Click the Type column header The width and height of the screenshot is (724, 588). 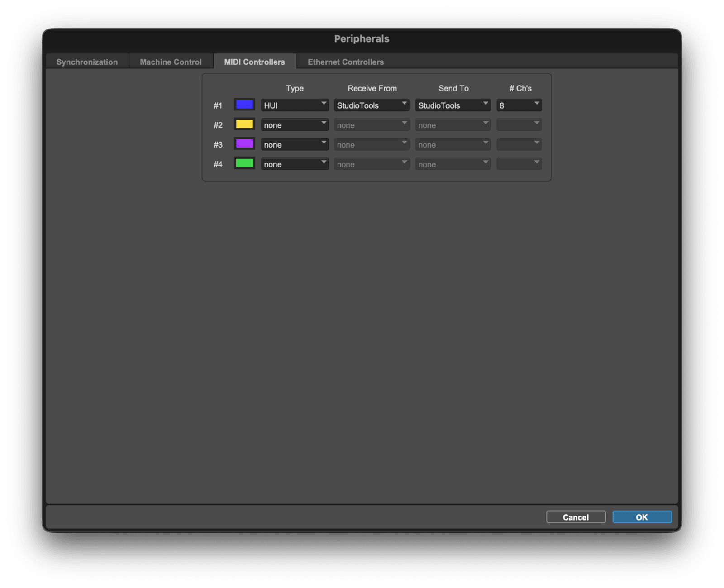click(295, 88)
